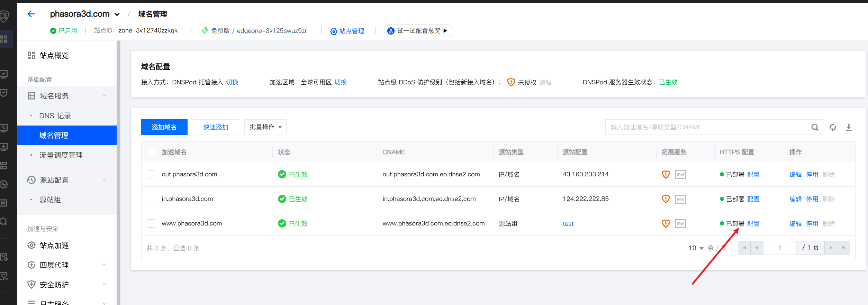Select 域名管理 in the sidebar
This screenshot has width=868, height=305.
[67, 136]
